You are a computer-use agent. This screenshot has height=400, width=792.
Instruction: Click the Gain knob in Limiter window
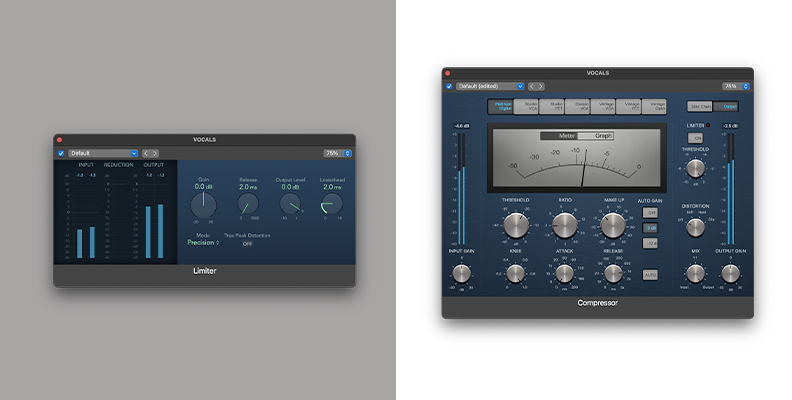click(x=204, y=205)
